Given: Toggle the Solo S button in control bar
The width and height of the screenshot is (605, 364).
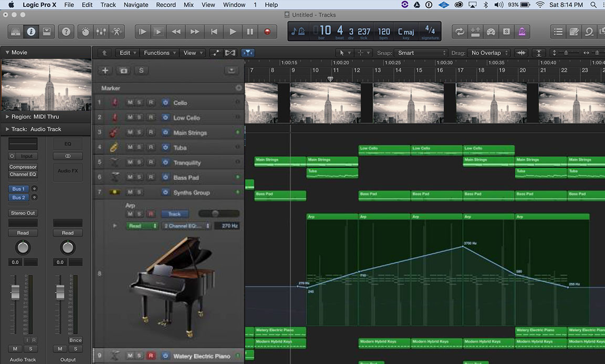Looking at the screenshot, I should pos(506,31).
